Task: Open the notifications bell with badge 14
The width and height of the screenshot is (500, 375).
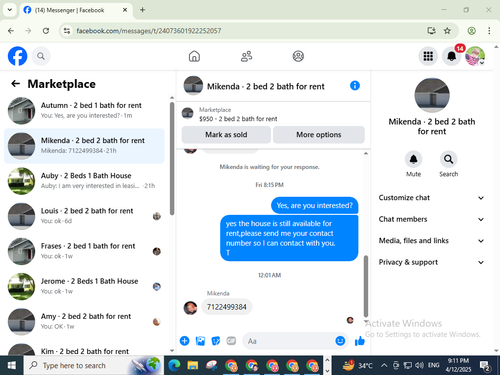Action: [452, 56]
